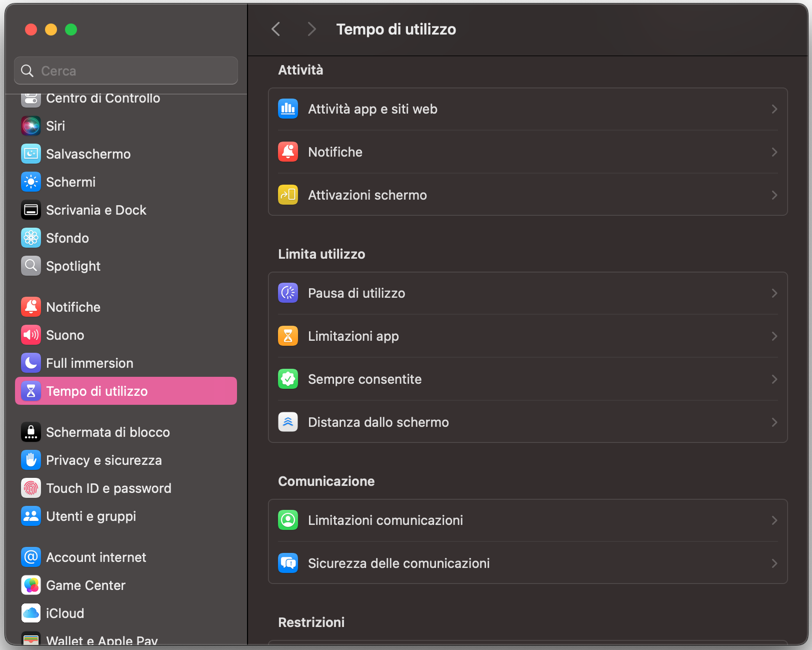Select Tempo di utilizzo in sidebar
Screen dimensions: 812x650
coord(96,391)
